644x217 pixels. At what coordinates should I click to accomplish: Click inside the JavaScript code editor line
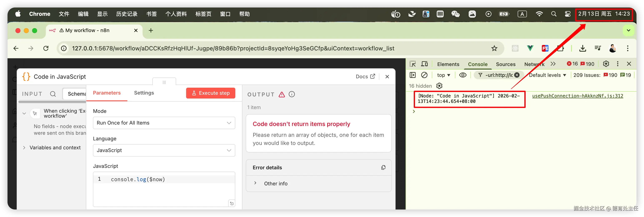(x=164, y=179)
